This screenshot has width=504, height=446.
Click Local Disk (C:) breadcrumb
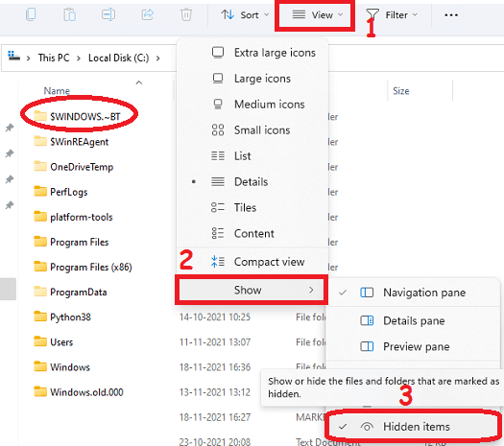pos(119,58)
